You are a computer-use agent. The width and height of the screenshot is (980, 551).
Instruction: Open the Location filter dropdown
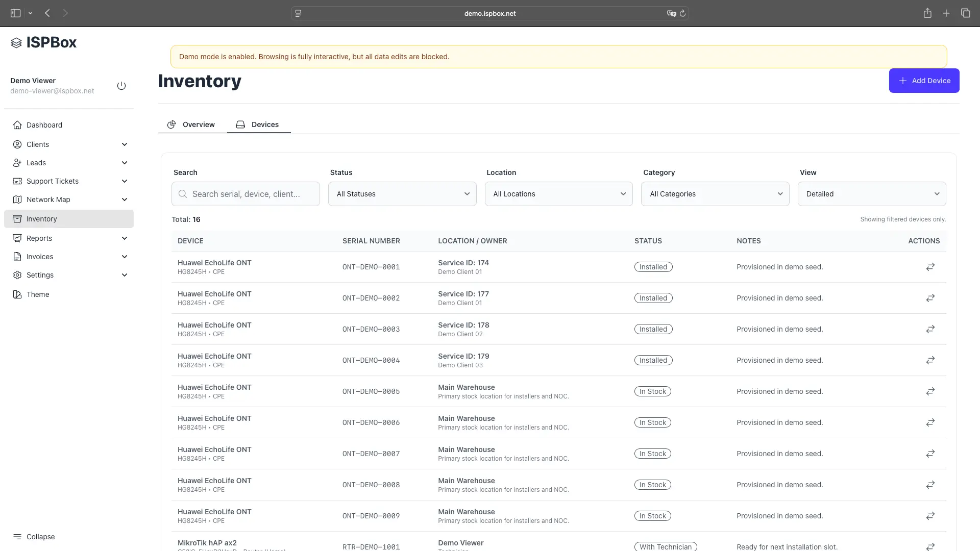[x=559, y=194]
